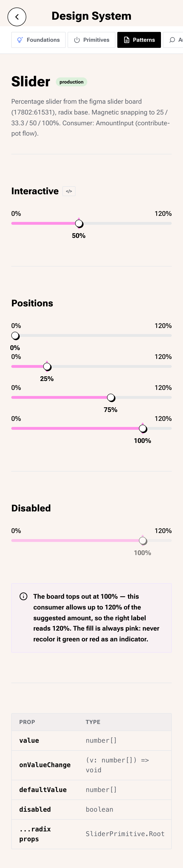Viewport: 183px width, 868px height.
Task: Click the production status badge
Action: [x=72, y=82]
